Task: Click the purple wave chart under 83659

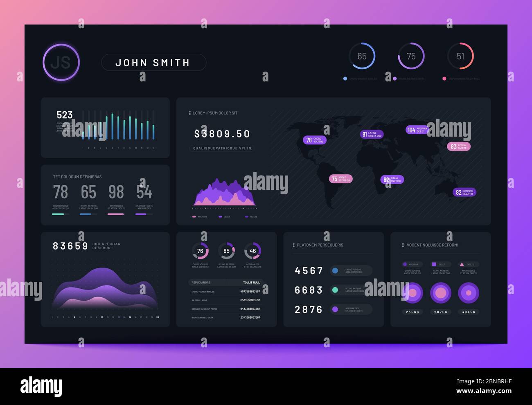Action: (105, 288)
